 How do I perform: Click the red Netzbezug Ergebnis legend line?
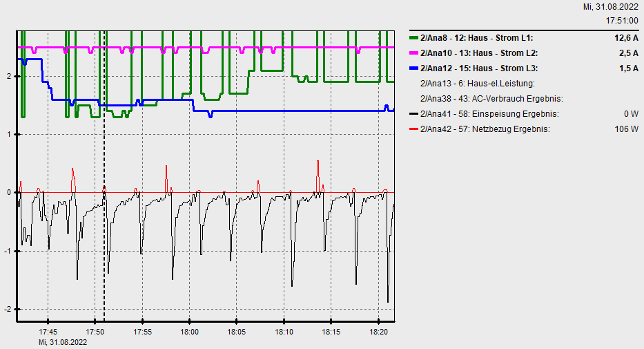point(413,129)
